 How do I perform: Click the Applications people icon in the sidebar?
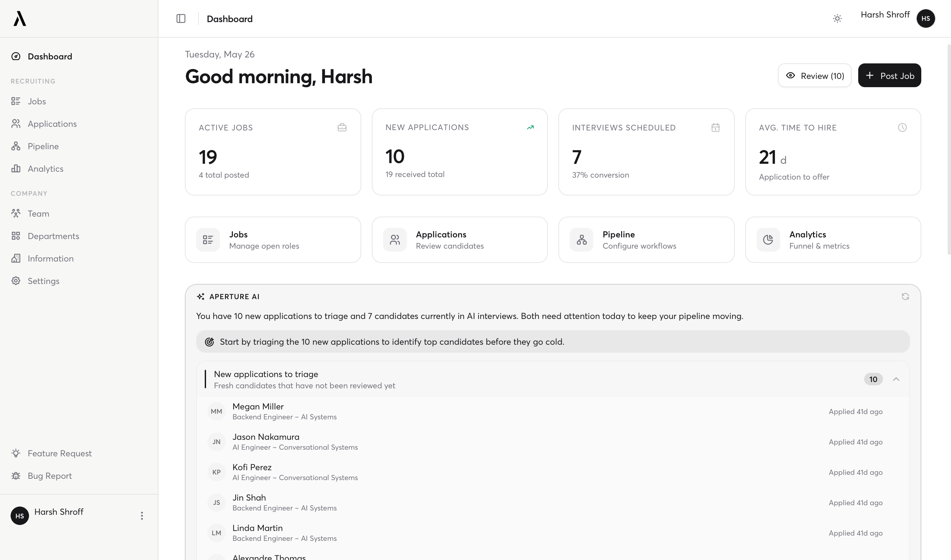(16, 124)
